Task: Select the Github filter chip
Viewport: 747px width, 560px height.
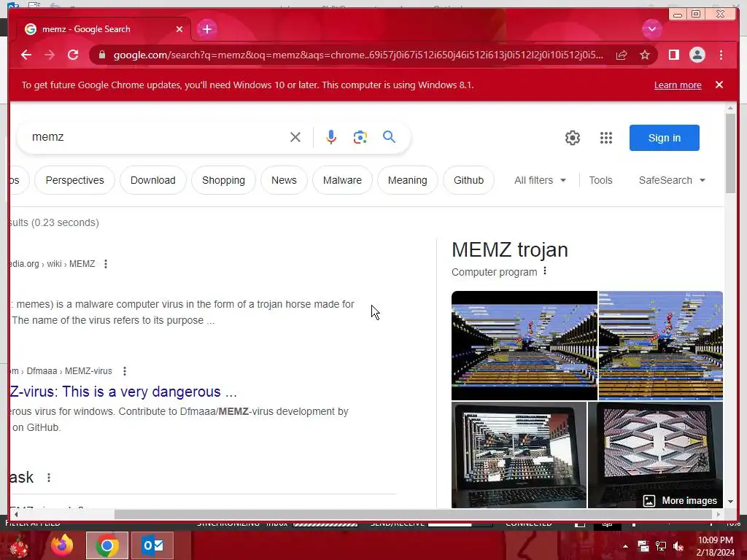Action: pos(468,180)
